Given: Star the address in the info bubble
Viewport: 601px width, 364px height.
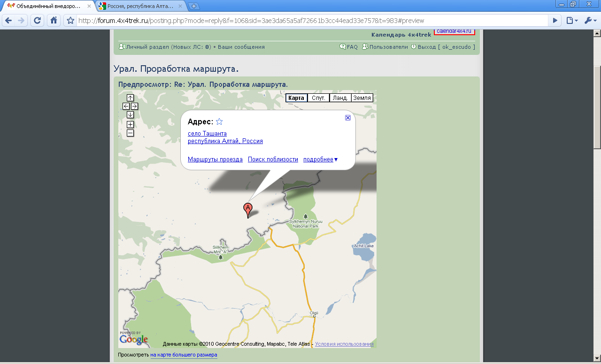Looking at the screenshot, I should (219, 122).
